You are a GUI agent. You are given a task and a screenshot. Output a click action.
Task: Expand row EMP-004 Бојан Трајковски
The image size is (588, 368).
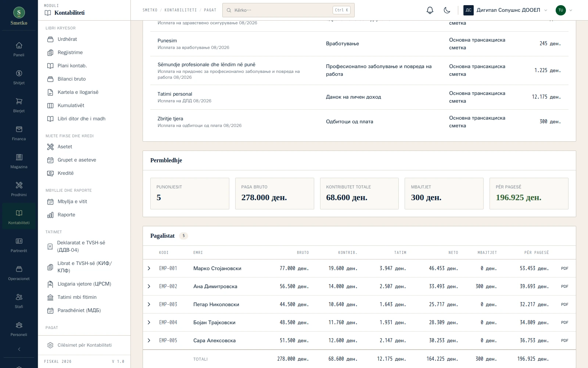point(149,322)
